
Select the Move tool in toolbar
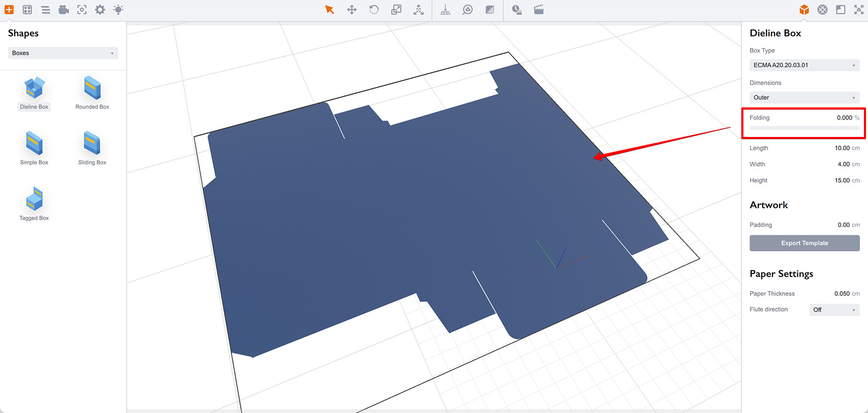(x=352, y=10)
